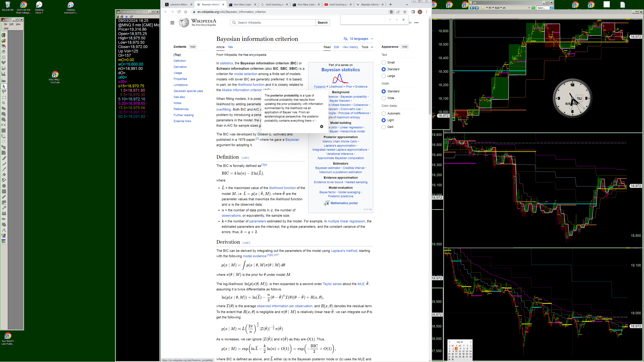Bookmark this page with the star

pyautogui.click(x=405, y=12)
